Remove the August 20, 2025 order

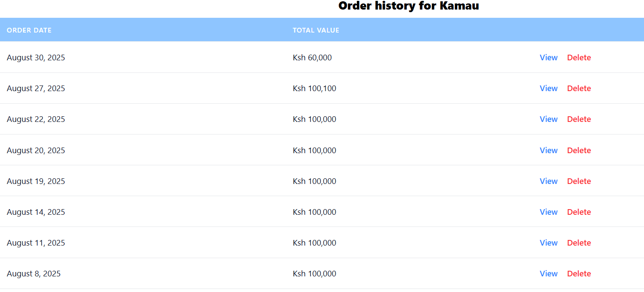click(x=579, y=151)
